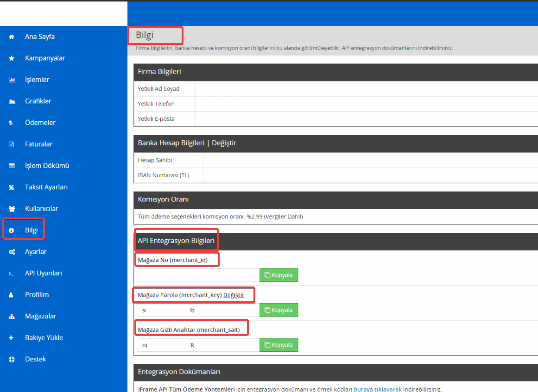This screenshot has width=538, height=392.
Task: Open API Uyarıları page
Action: [x=44, y=274]
